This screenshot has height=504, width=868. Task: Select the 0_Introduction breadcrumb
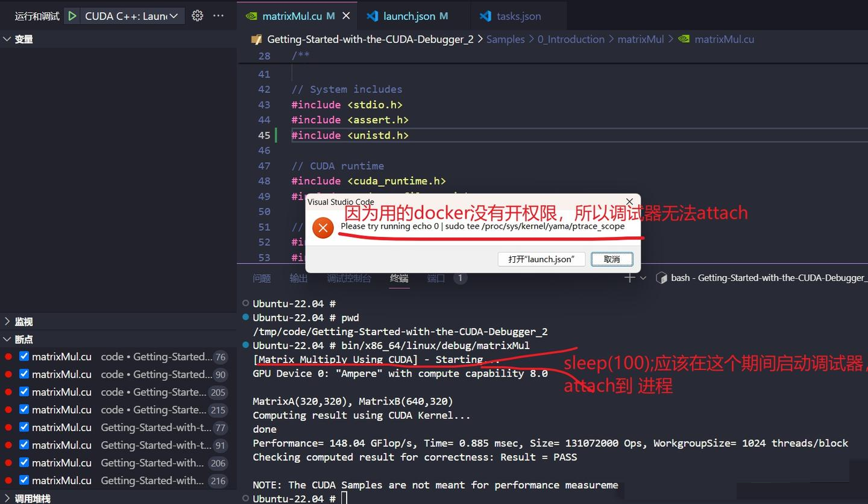click(571, 39)
